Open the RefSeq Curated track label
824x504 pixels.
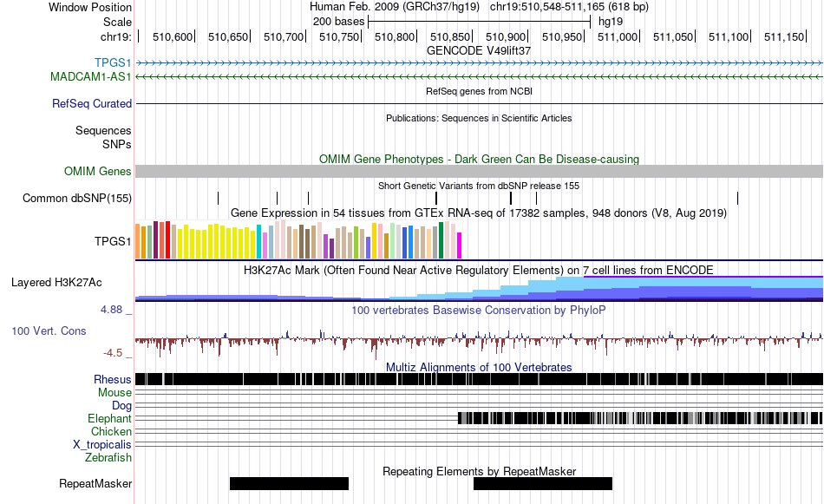[x=92, y=103]
